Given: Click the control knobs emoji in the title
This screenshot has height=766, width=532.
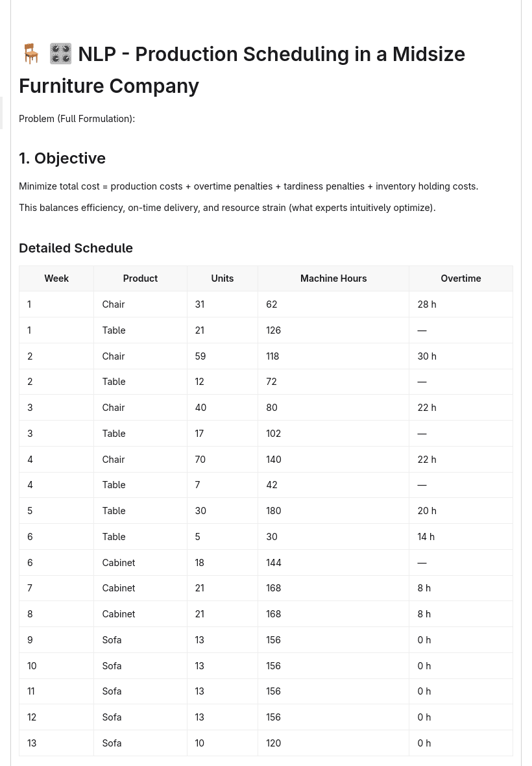Looking at the screenshot, I should 60,54.
